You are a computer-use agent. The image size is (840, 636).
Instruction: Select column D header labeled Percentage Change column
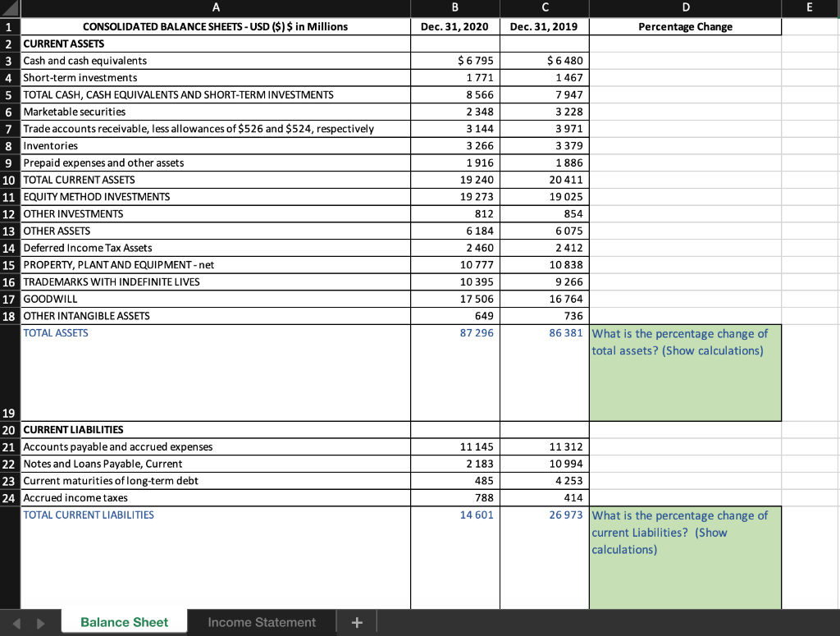pos(685,8)
